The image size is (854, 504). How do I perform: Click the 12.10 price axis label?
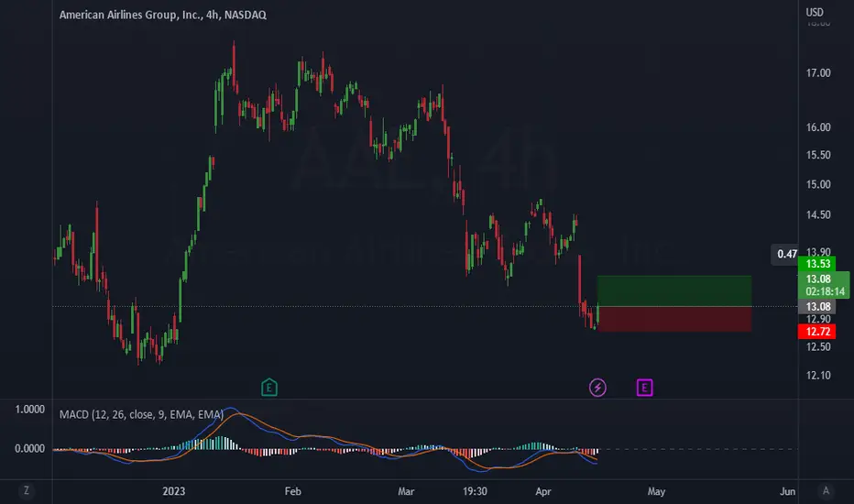(x=818, y=376)
